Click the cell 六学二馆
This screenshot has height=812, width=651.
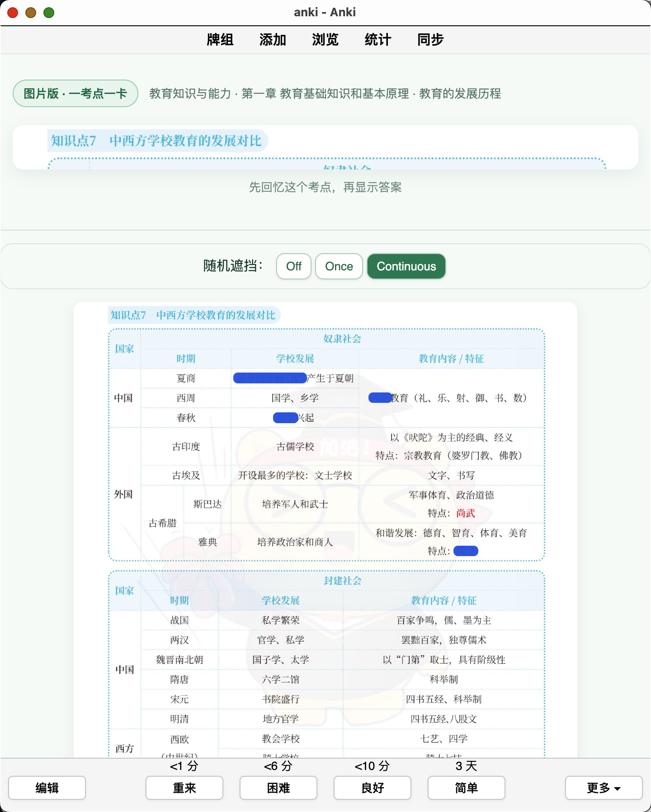[x=281, y=680]
